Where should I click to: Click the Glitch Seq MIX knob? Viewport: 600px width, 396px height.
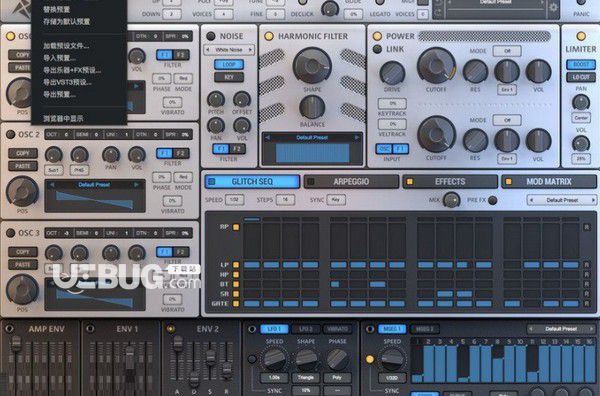click(x=451, y=200)
